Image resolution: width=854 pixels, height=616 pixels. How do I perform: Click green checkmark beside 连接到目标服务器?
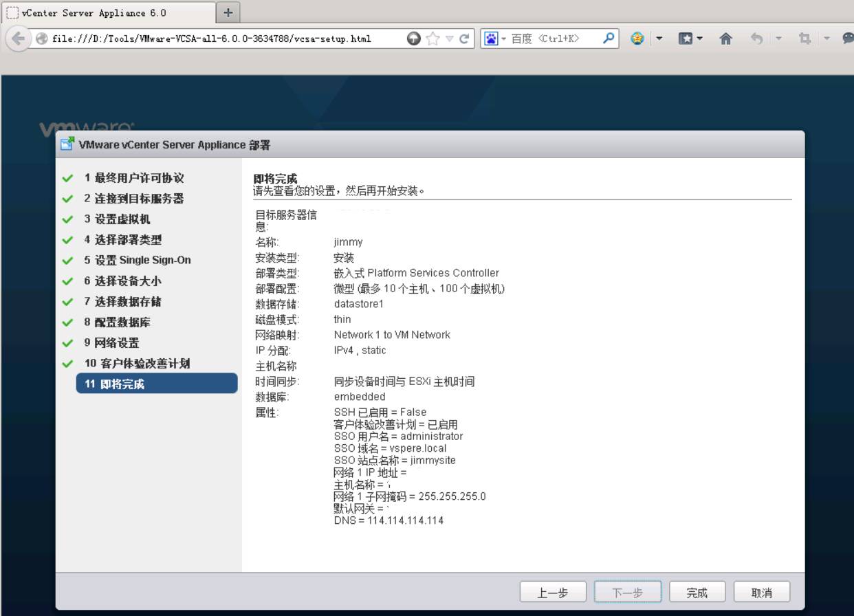[x=67, y=199]
